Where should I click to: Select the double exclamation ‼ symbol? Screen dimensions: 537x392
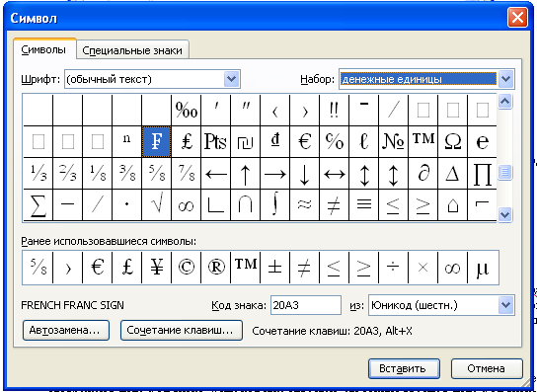click(334, 111)
